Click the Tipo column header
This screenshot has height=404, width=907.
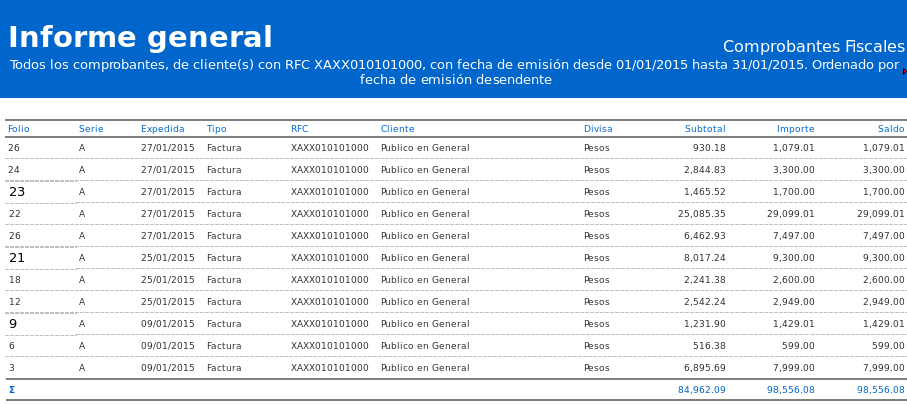pyautogui.click(x=216, y=129)
